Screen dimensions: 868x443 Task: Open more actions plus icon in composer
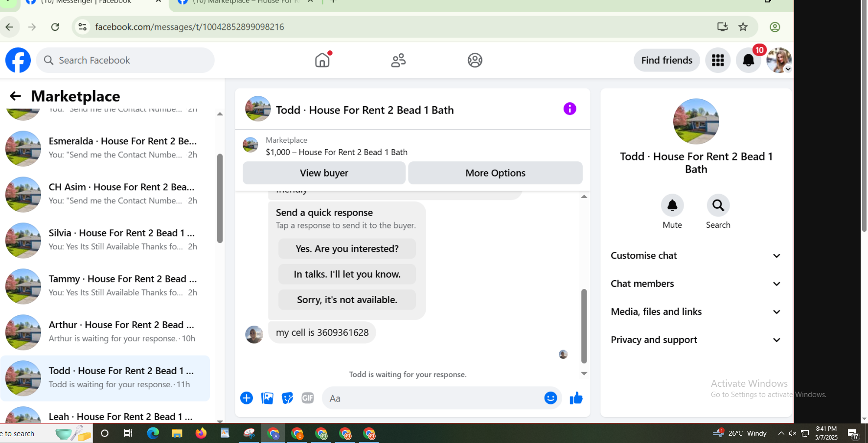[x=247, y=398]
